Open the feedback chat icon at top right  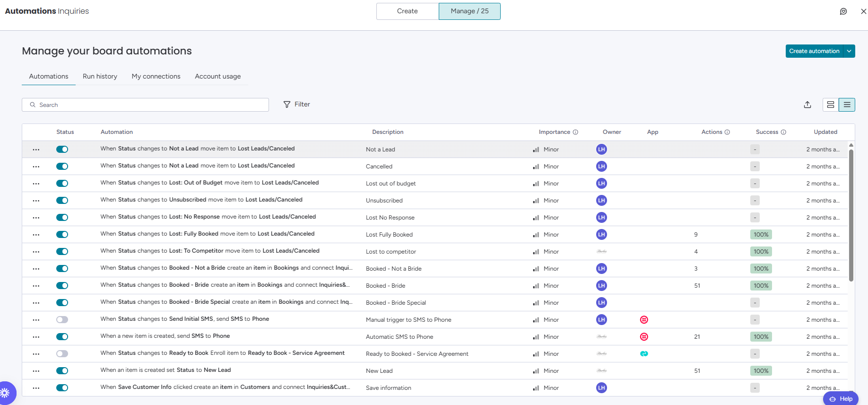[843, 11]
